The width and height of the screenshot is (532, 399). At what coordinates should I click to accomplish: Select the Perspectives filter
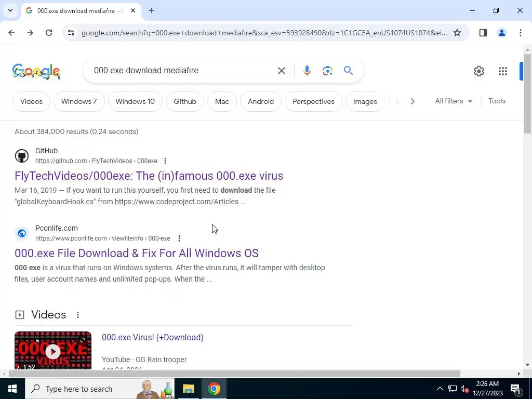[x=313, y=101]
